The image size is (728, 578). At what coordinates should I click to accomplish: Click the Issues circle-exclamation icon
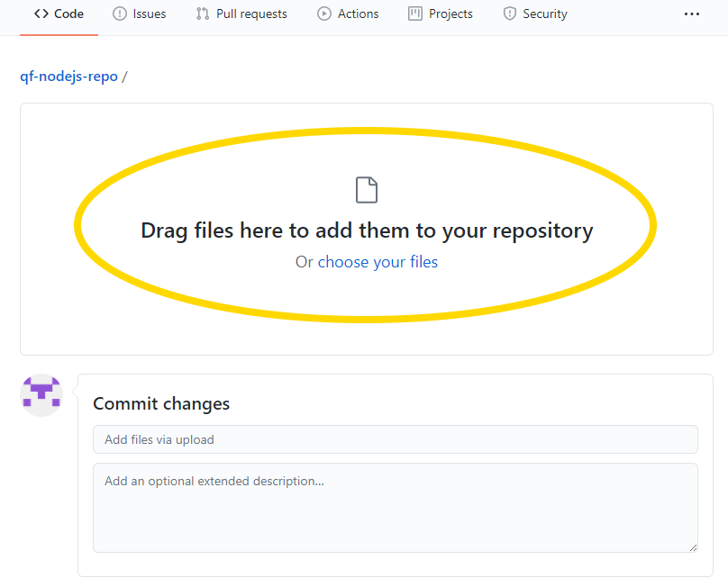point(120,14)
